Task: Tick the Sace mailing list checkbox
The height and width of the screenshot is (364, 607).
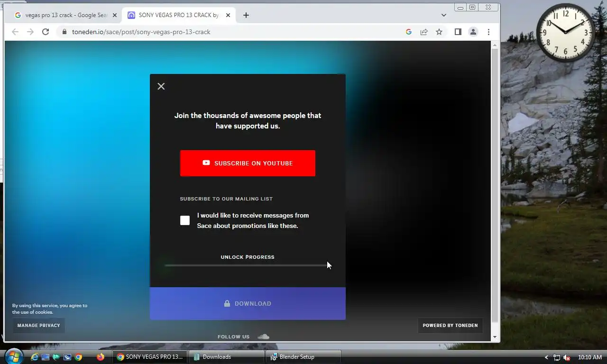Action: [185, 220]
